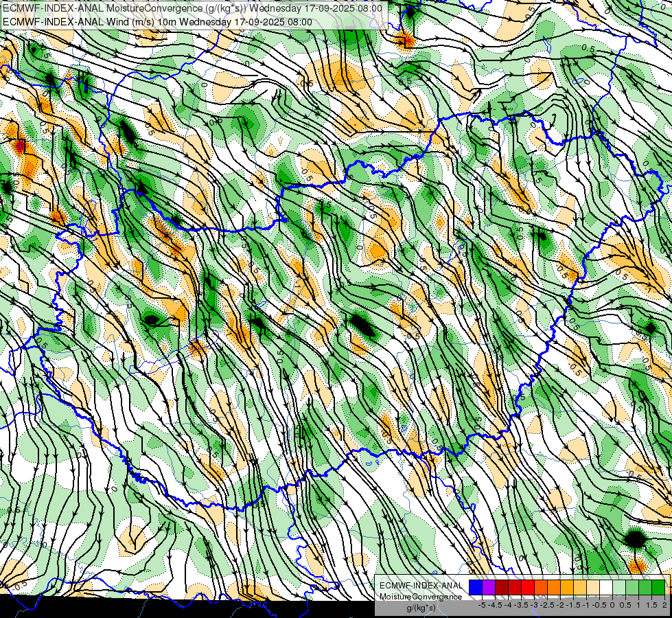This screenshot has width=672, height=618.
Task: Click the purple legend swatch for -5 to -4.5
Action: click(x=489, y=588)
